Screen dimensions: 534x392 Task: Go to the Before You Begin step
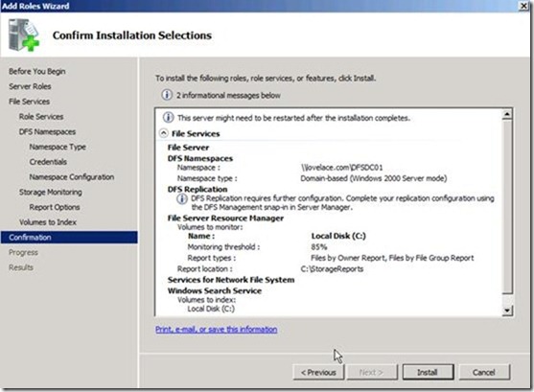[37, 71]
